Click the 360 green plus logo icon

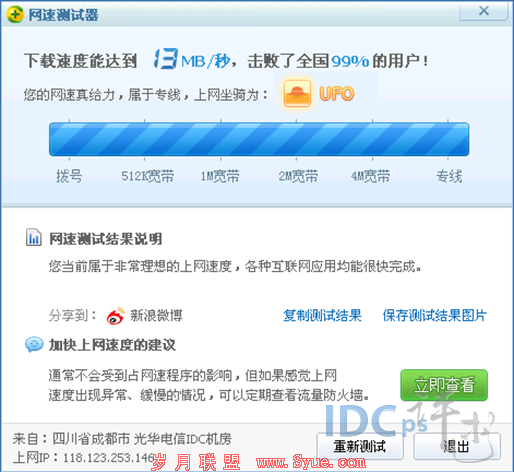tap(15, 14)
